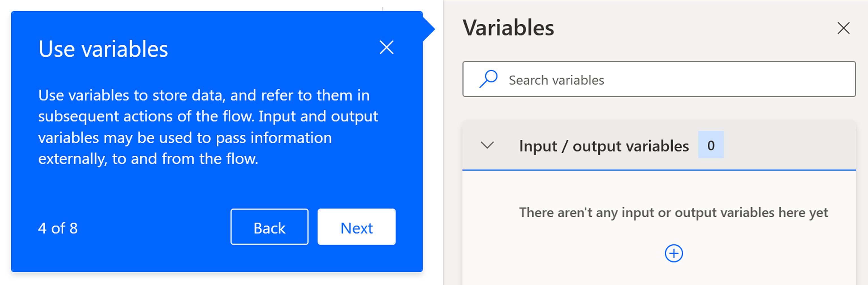The image size is (868, 285).
Task: Click the variables count badge showing 0
Action: point(711,145)
